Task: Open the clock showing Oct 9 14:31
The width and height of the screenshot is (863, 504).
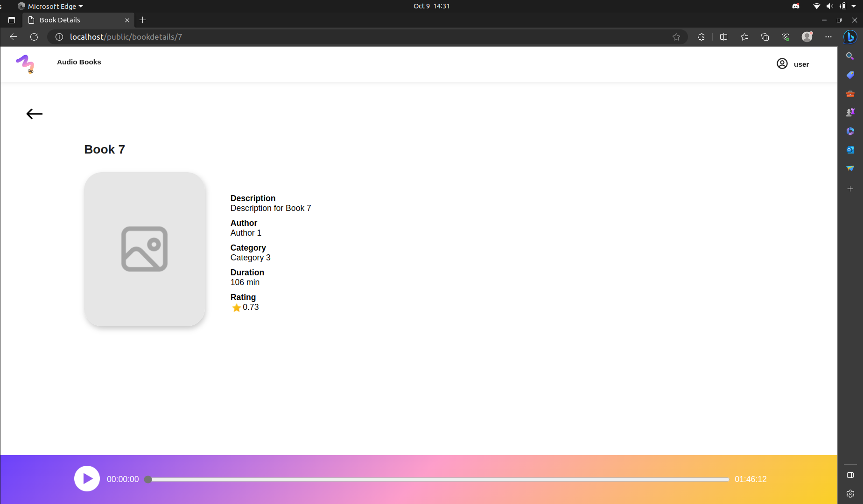Action: coord(431,6)
